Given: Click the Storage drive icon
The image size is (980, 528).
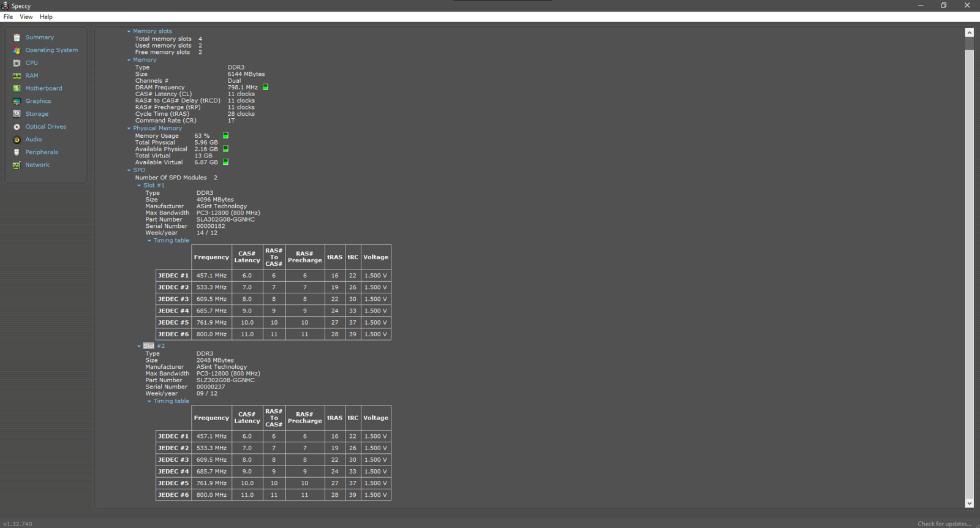Looking at the screenshot, I should click(17, 114).
